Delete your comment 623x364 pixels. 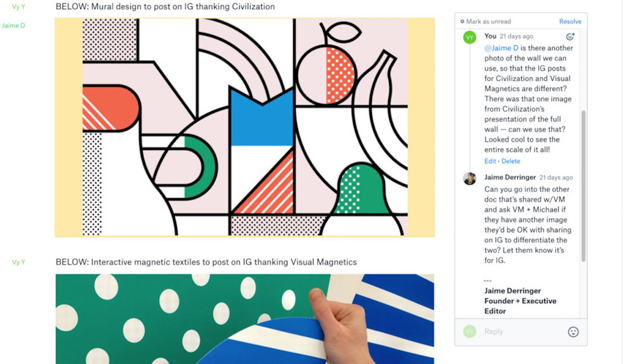(511, 161)
